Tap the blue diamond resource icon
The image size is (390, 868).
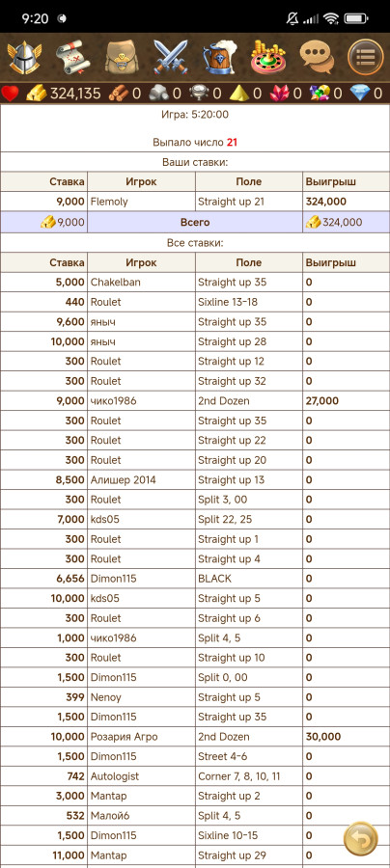(360, 93)
